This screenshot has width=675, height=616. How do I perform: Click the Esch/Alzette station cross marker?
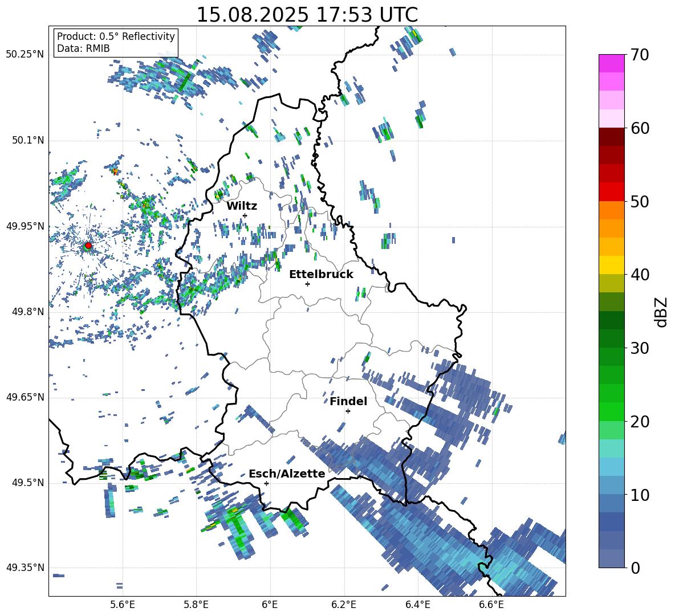tap(266, 483)
